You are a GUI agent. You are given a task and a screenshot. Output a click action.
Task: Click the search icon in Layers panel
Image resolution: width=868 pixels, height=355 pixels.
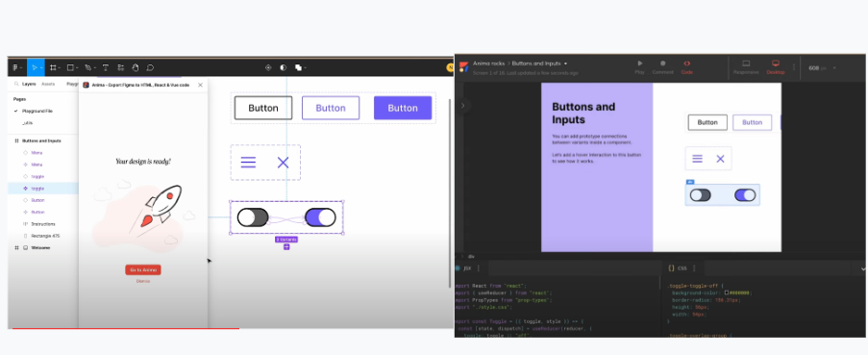tap(16, 85)
